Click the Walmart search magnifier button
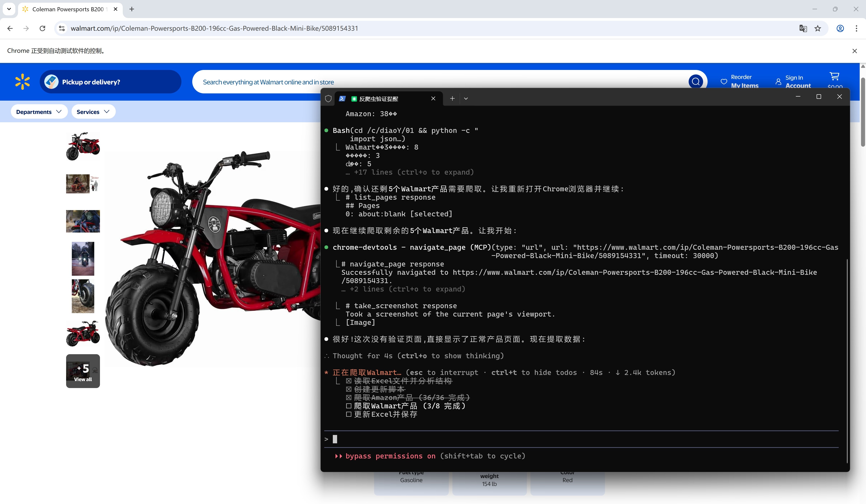Screen dimensions: 866x504 (696, 82)
